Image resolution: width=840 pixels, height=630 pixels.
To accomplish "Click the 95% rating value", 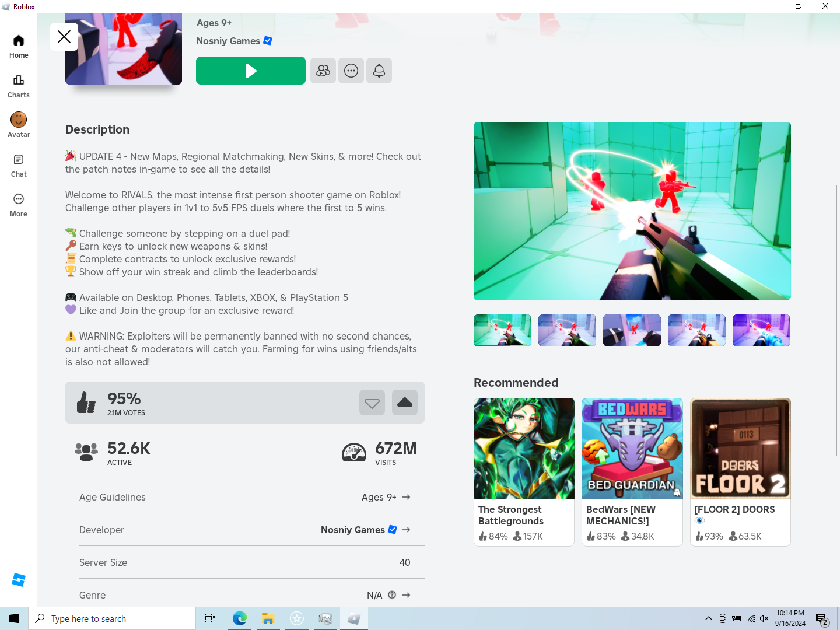I will click(x=124, y=398).
